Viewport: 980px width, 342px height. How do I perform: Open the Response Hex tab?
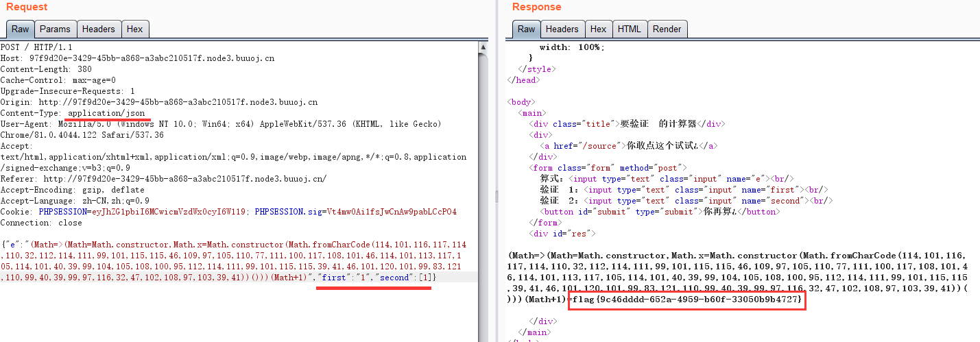coord(599,29)
